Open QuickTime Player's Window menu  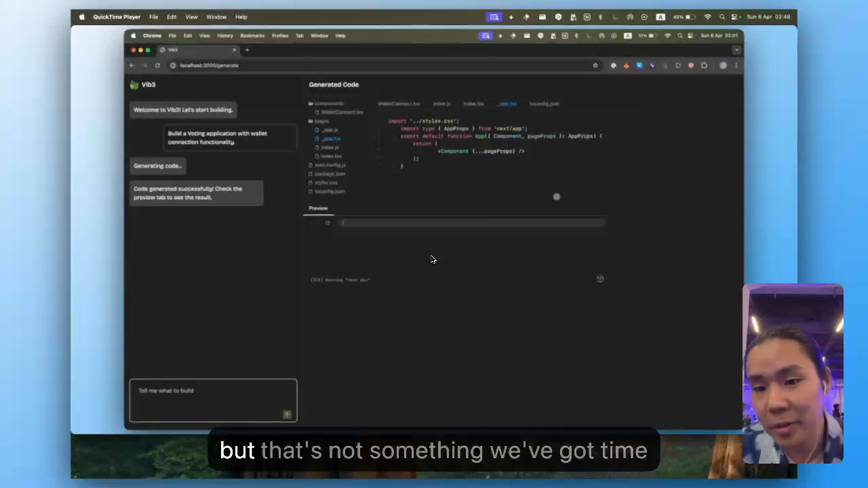[216, 17]
